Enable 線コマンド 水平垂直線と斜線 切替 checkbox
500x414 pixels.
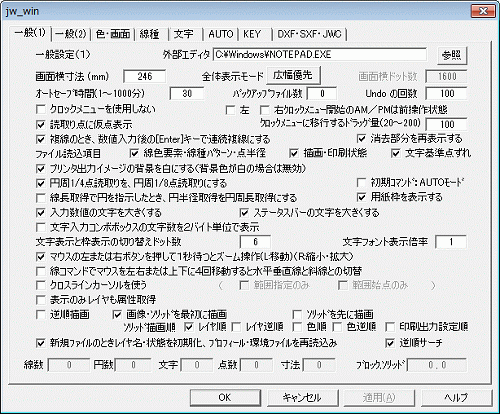tap(41, 271)
